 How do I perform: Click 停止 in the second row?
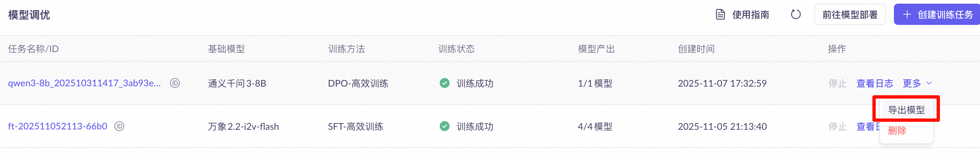(x=837, y=126)
